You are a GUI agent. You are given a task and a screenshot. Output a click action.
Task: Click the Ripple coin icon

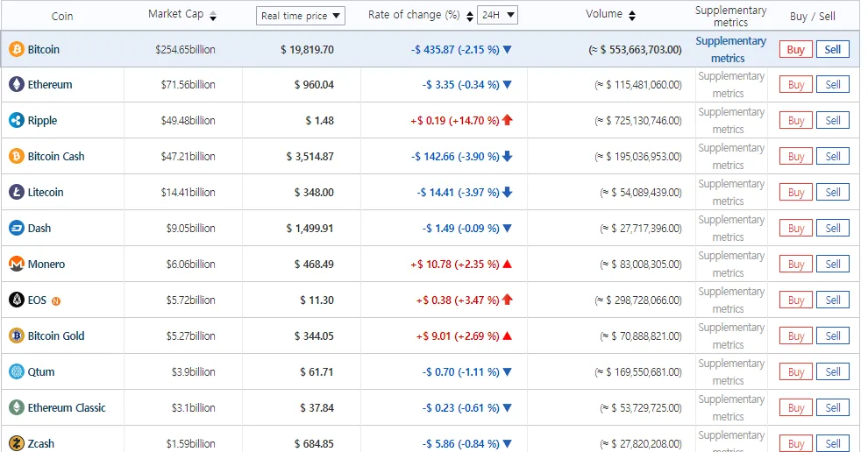pos(17,121)
